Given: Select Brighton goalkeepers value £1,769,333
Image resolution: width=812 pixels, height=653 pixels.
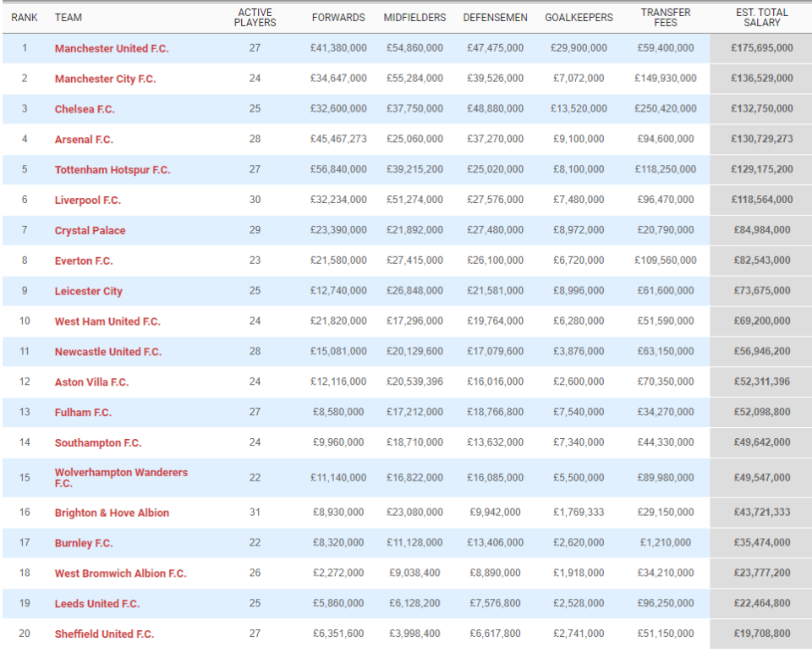Looking at the screenshot, I should point(579,512).
